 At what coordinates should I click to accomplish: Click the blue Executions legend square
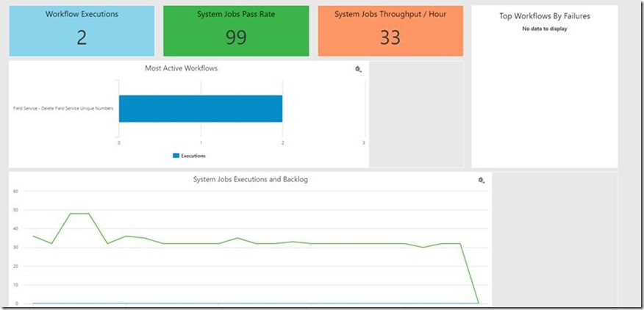coord(176,156)
